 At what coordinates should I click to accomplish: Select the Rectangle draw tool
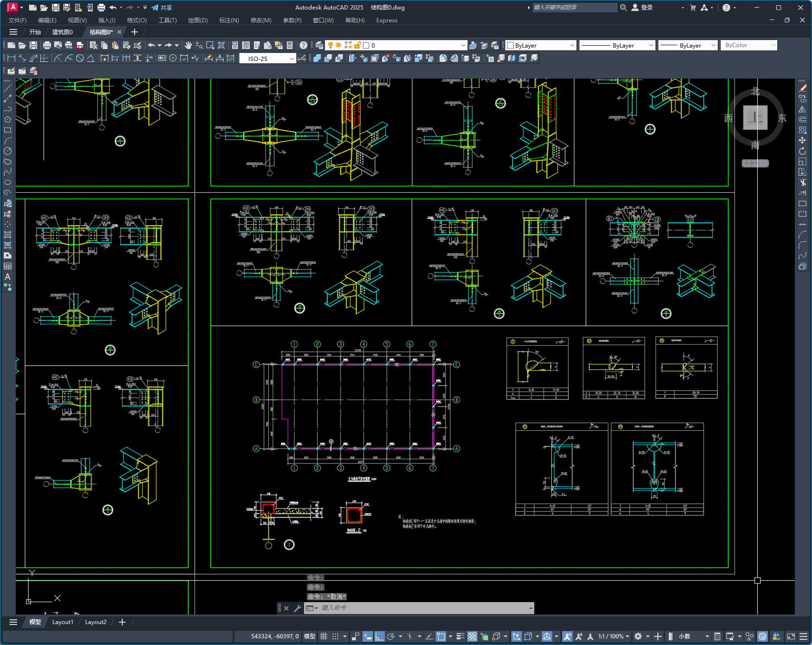click(8, 130)
